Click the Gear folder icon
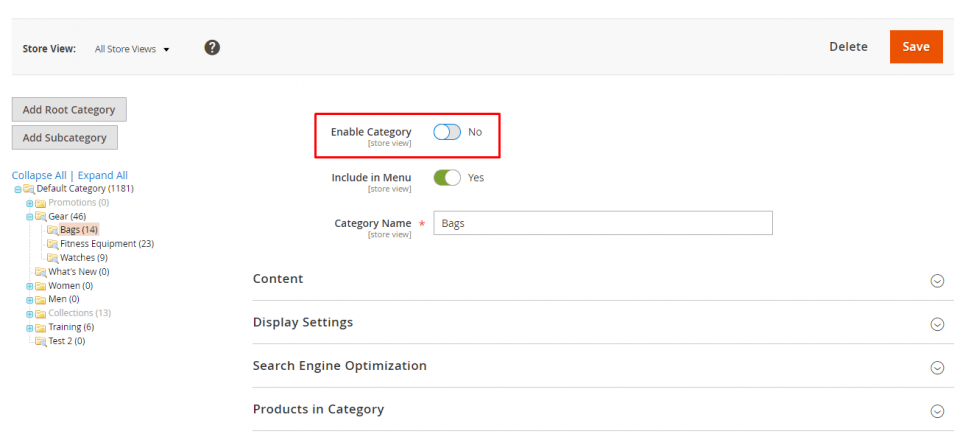The image size is (960, 437). [x=40, y=217]
